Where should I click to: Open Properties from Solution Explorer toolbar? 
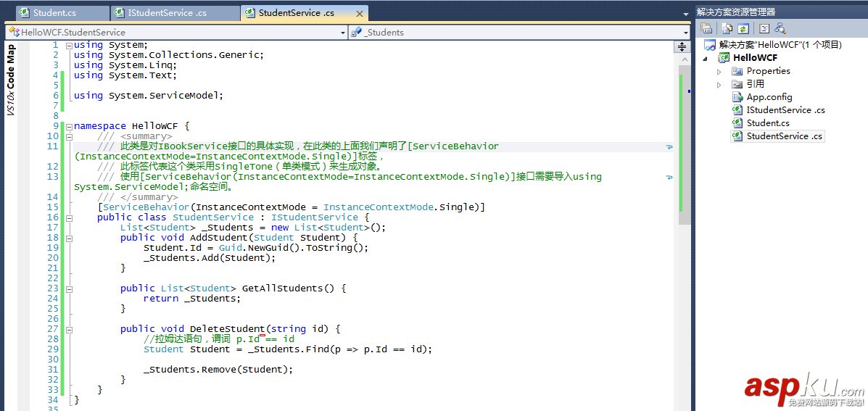(706, 28)
